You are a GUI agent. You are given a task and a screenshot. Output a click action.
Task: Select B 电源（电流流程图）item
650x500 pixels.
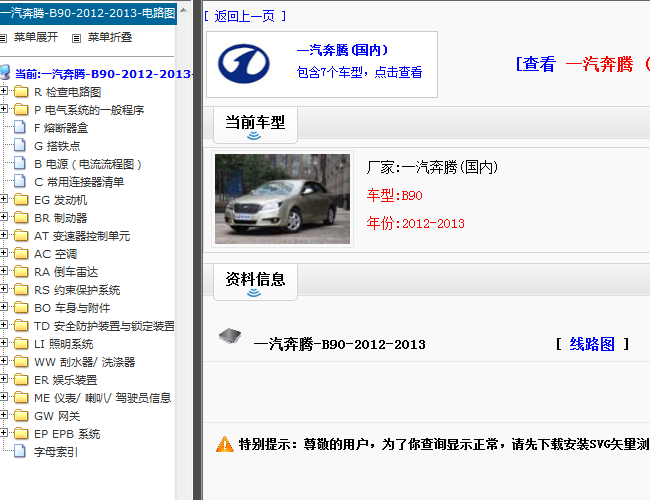click(x=88, y=164)
